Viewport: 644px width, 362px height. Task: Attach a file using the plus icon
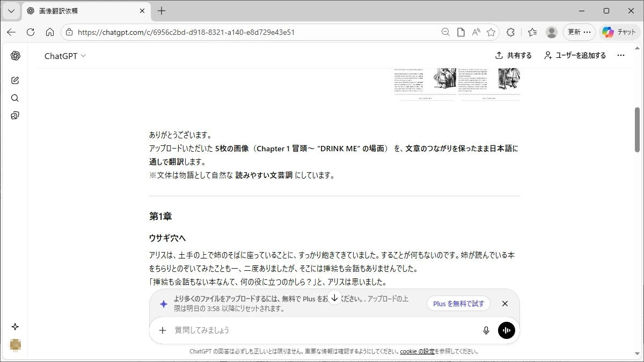163,330
